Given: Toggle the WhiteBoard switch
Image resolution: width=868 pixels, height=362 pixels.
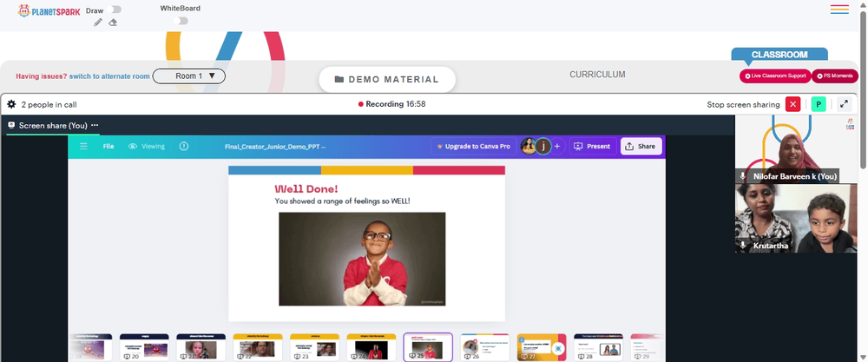Looking at the screenshot, I should pos(181,21).
